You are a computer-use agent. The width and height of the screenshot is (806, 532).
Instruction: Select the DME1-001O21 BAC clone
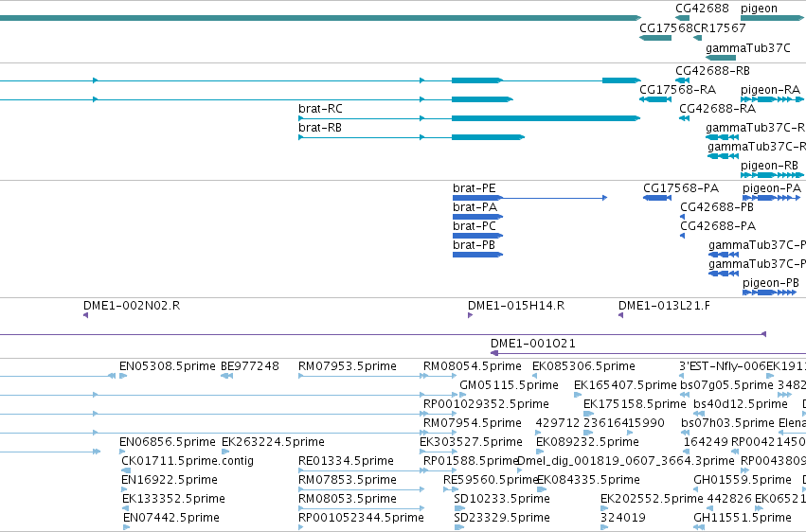click(648, 353)
